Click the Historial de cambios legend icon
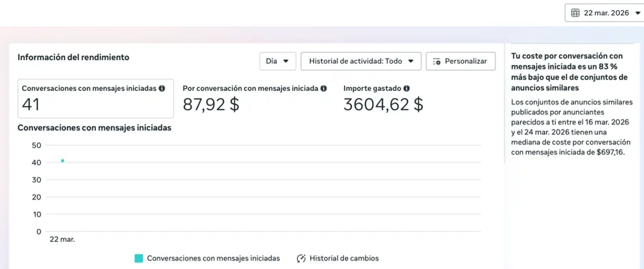The image size is (644, 269). click(x=301, y=258)
